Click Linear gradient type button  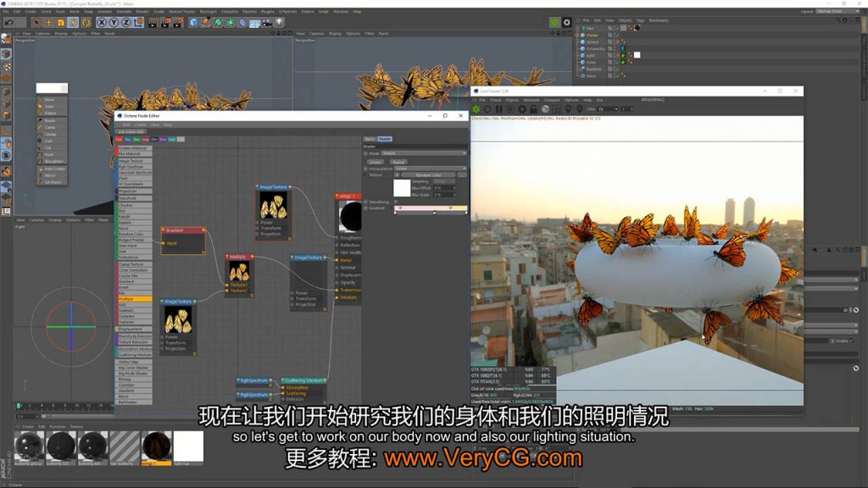coord(376,162)
